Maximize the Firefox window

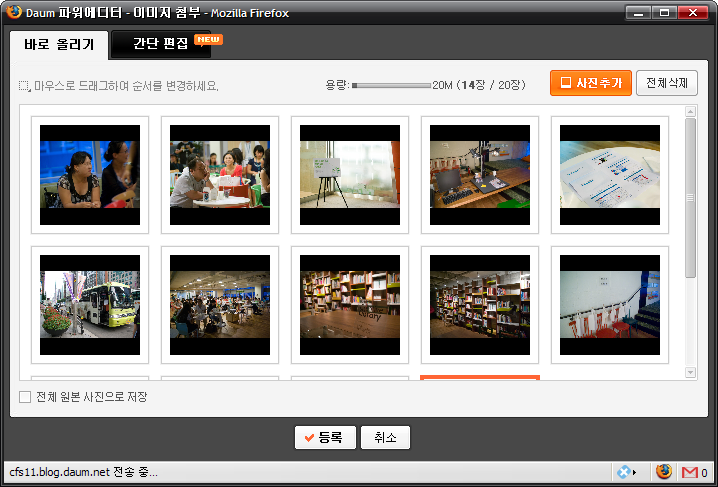click(x=664, y=12)
